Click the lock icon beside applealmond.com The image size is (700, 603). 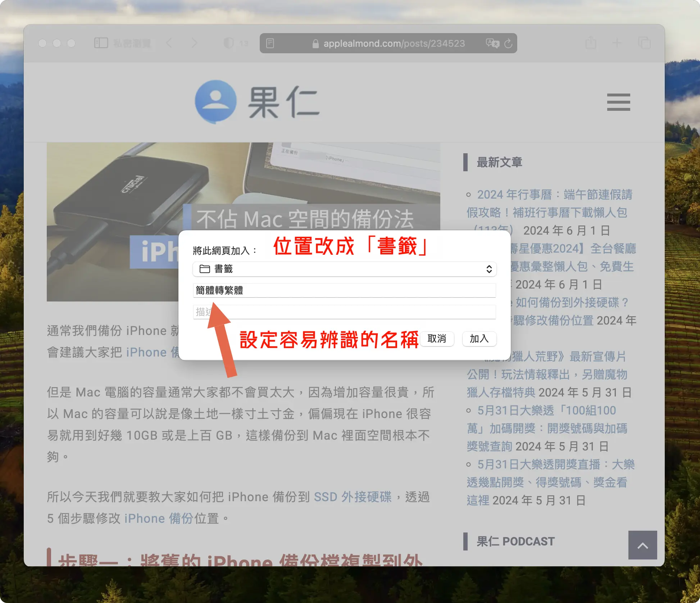316,44
